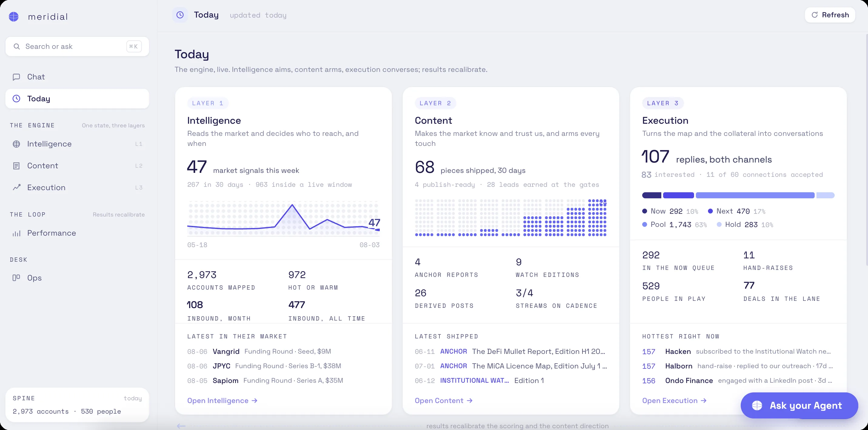Click the 108 inbound month stat

coord(219,311)
